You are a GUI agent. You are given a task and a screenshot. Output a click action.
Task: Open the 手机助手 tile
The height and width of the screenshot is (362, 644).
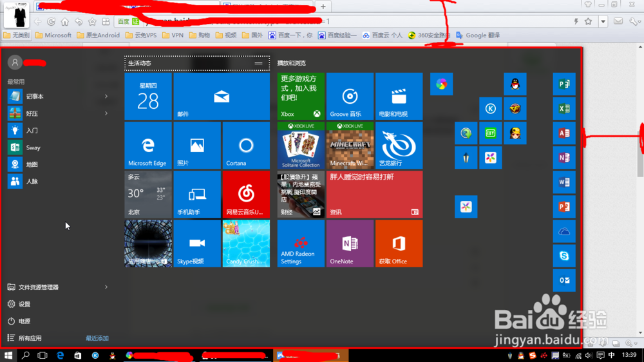(x=197, y=195)
